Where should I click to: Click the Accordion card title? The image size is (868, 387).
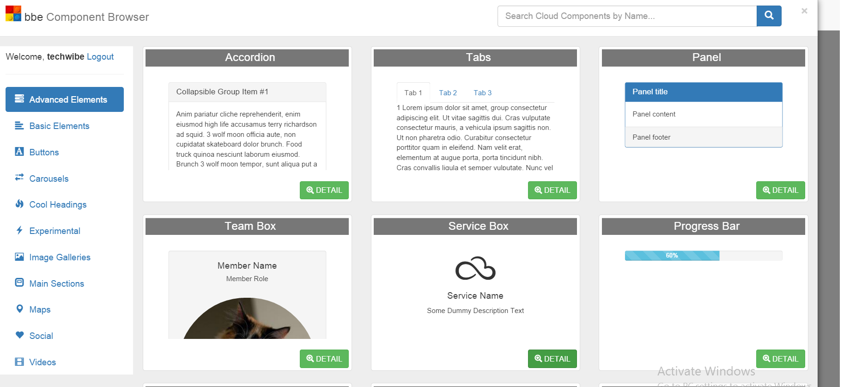(x=250, y=57)
